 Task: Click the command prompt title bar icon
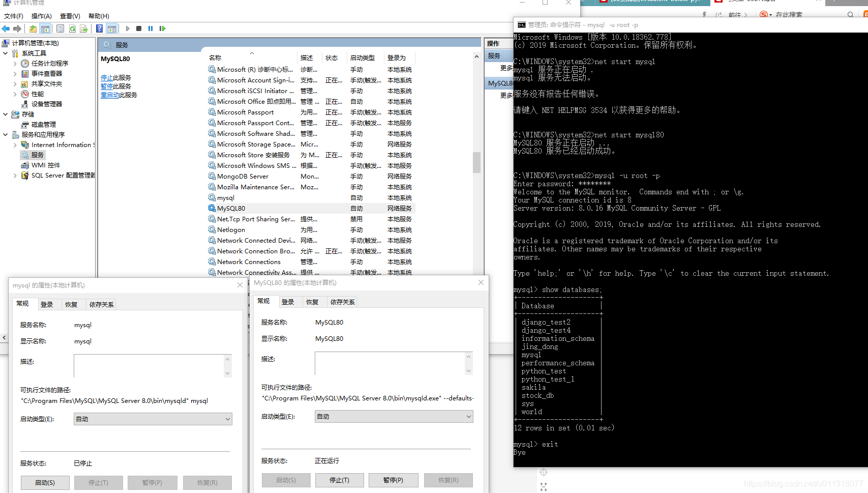pyautogui.click(x=521, y=24)
